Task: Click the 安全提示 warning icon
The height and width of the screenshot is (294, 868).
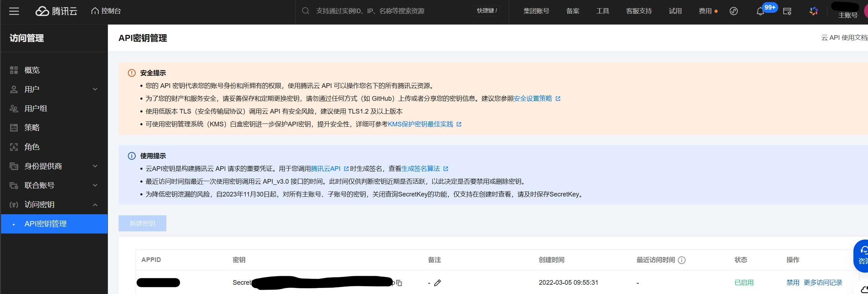Action: click(x=132, y=73)
